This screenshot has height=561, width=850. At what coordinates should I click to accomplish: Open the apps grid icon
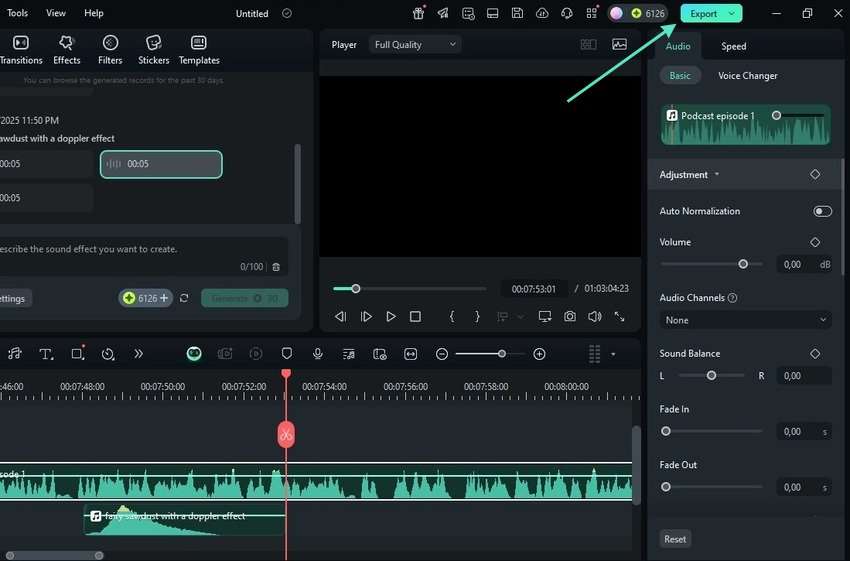click(x=592, y=14)
